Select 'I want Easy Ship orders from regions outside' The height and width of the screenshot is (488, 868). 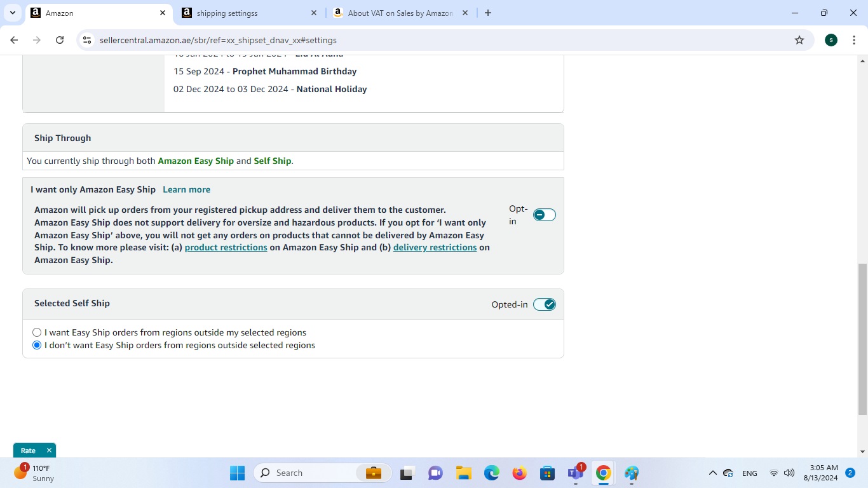37,332
